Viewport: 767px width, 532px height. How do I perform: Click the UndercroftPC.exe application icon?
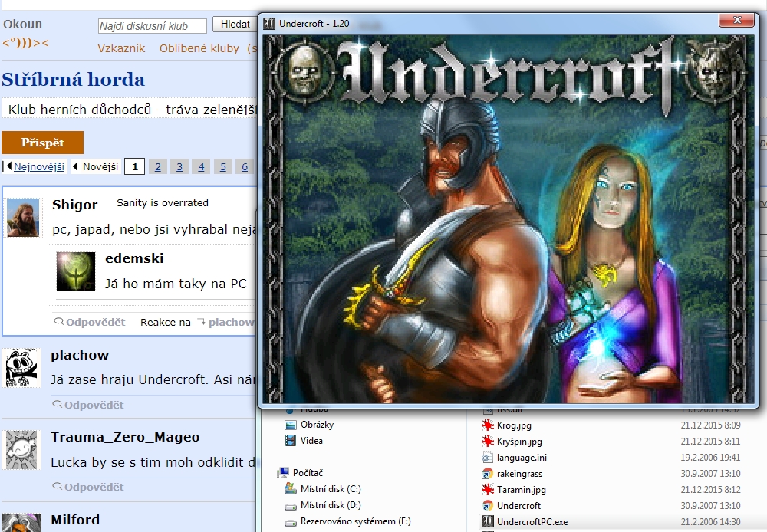click(x=487, y=522)
